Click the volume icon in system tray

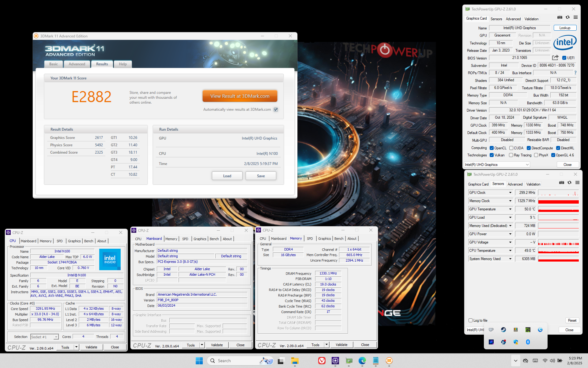(x=552, y=361)
